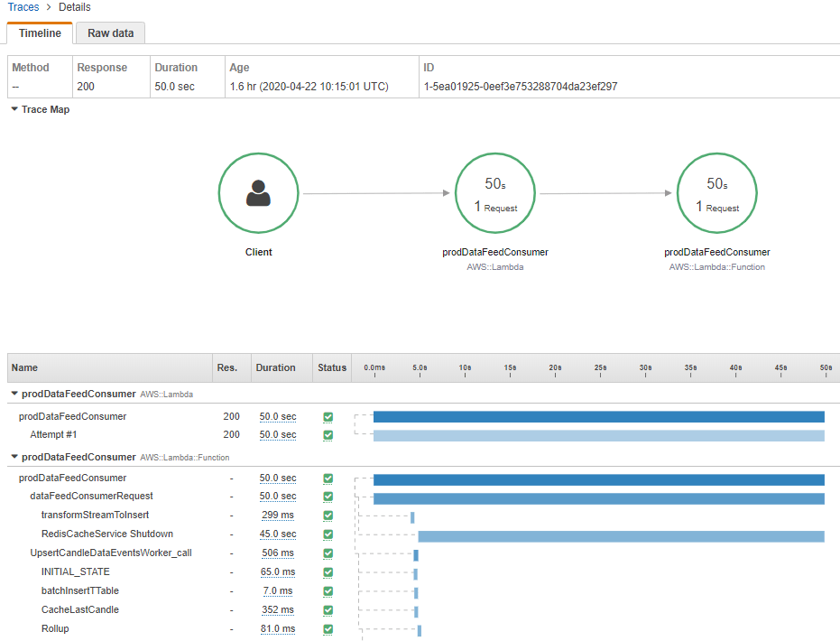Click status check icon for INITIAL_STATE row

pos(328,572)
